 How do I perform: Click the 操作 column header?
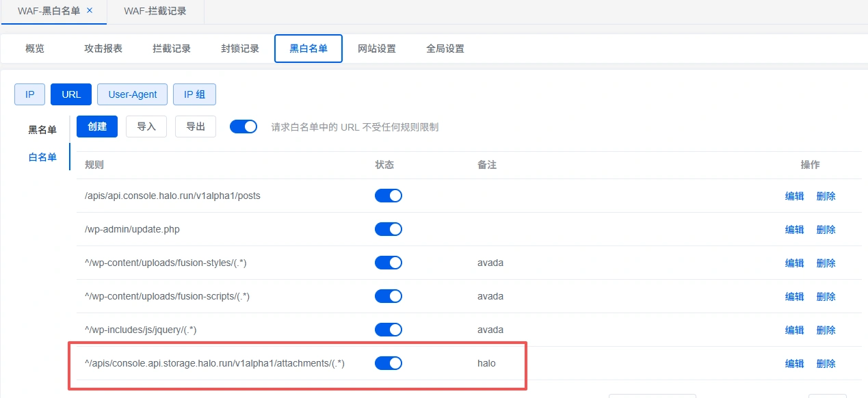click(810, 165)
